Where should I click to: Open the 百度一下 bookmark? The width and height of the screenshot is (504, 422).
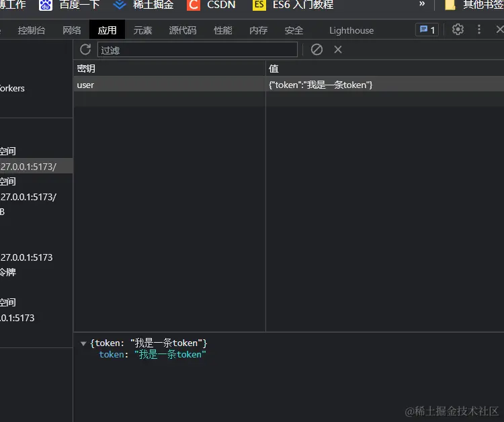(x=69, y=5)
